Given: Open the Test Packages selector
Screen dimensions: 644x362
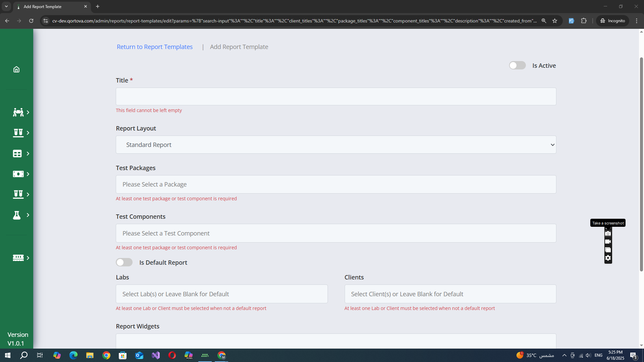Looking at the screenshot, I should (x=336, y=184).
